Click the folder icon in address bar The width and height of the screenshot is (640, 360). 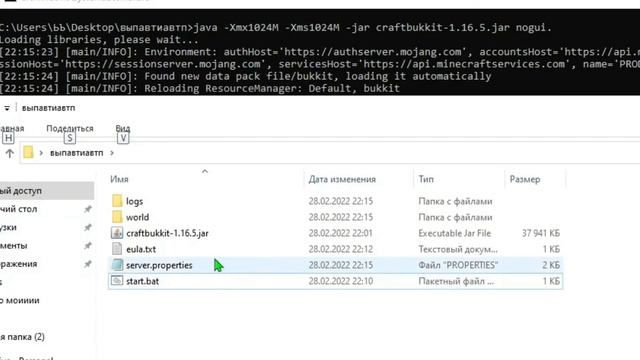point(28,153)
